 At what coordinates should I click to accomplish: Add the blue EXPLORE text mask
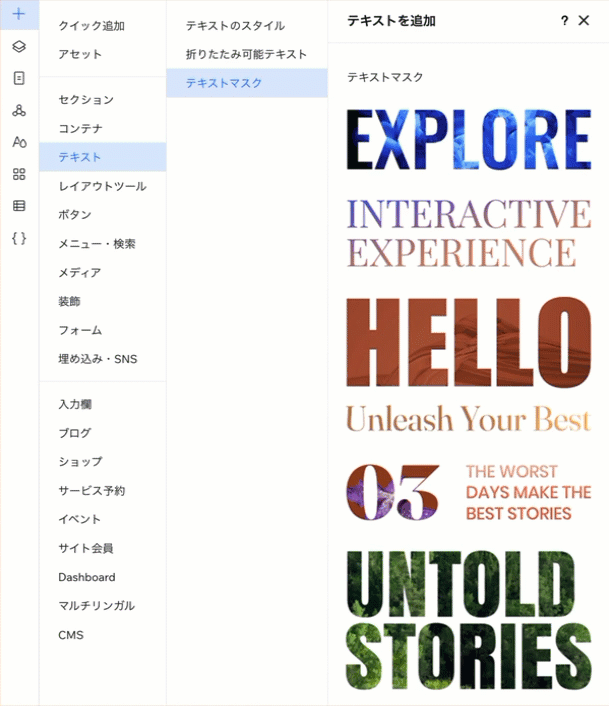click(x=468, y=140)
